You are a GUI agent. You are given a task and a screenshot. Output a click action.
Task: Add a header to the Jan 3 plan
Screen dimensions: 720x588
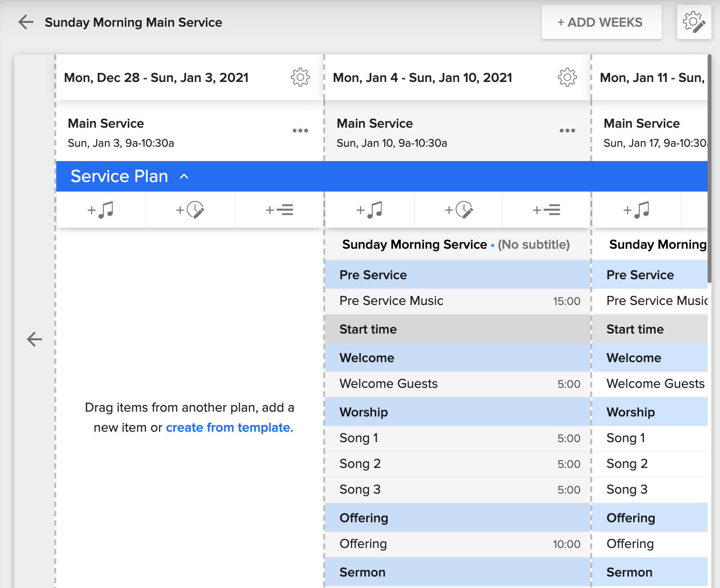pyautogui.click(x=278, y=210)
